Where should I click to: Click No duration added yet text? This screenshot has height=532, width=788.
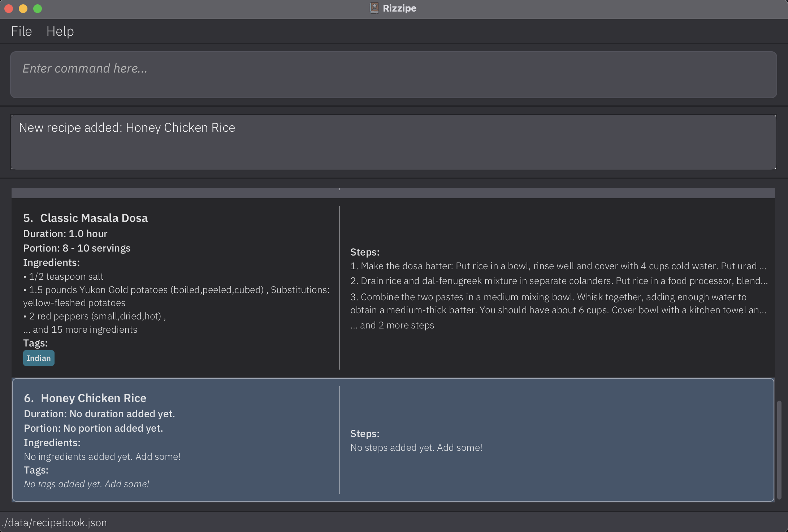pyautogui.click(x=122, y=414)
